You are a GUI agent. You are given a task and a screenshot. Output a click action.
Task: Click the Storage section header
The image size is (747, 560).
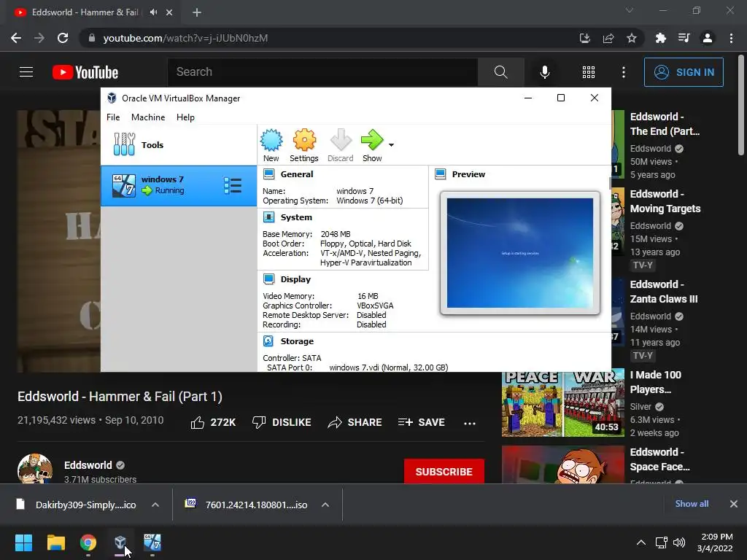297,341
